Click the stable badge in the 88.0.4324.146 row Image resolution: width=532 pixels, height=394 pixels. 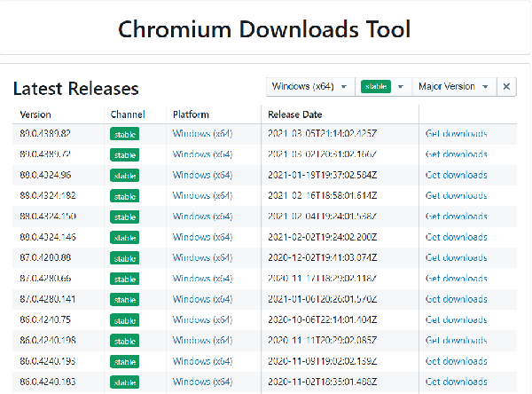coord(124,238)
